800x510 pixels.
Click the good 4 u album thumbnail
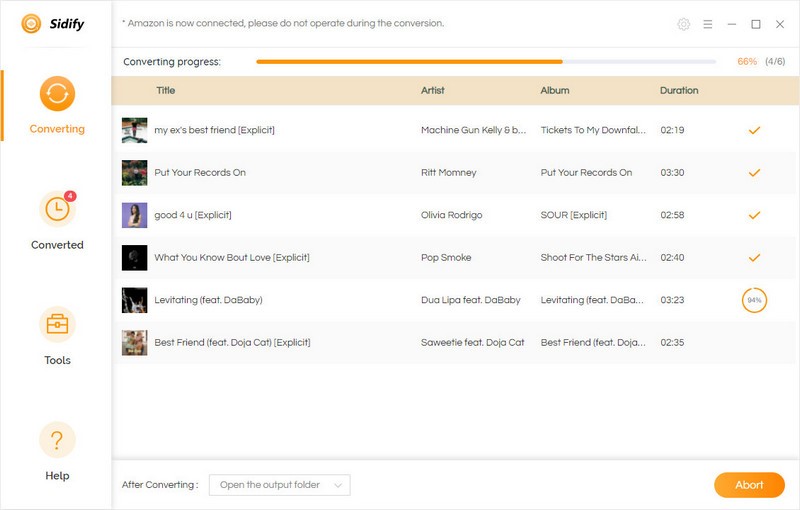pyautogui.click(x=134, y=215)
